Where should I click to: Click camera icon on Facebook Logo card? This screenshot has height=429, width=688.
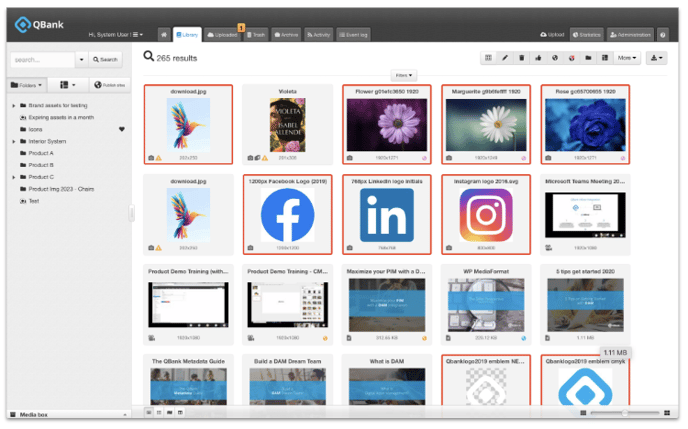click(x=250, y=248)
